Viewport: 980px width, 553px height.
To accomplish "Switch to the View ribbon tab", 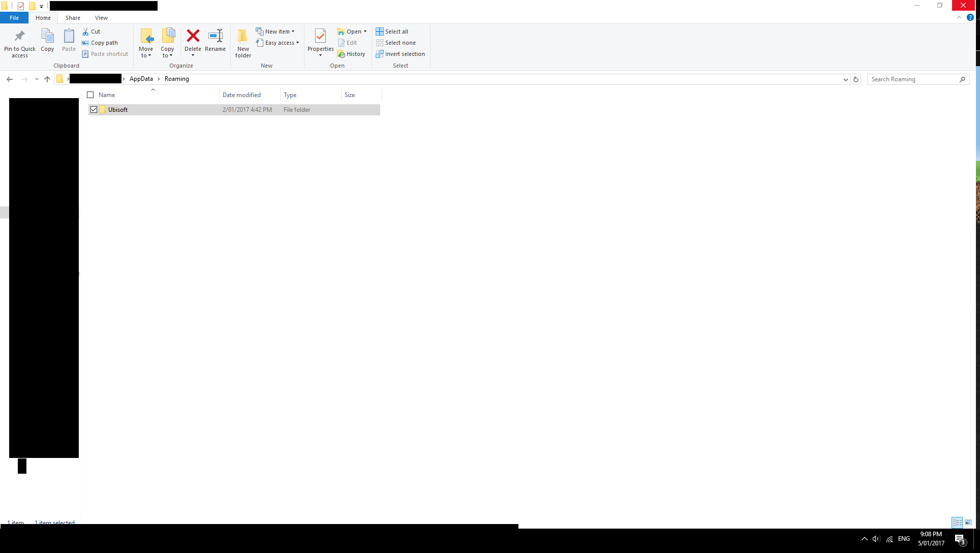I will 101,18.
